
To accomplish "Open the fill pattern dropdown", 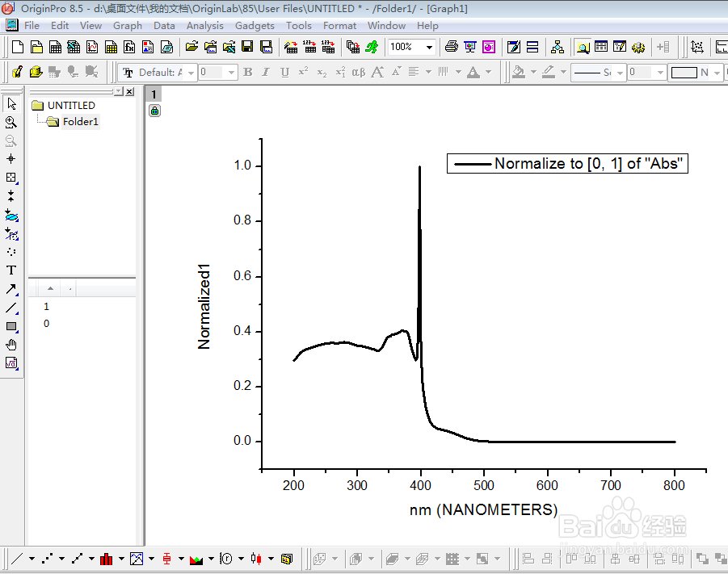I will (x=717, y=73).
